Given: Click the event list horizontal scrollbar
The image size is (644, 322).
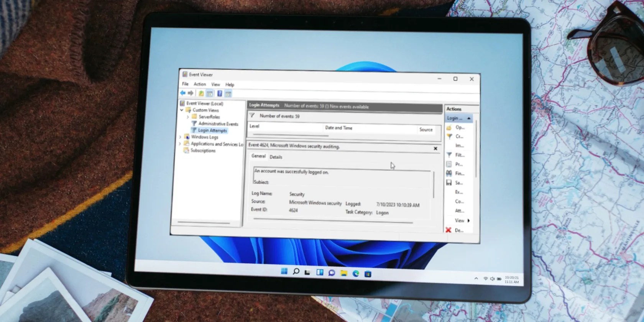Looking at the screenshot, I should tap(290, 135).
